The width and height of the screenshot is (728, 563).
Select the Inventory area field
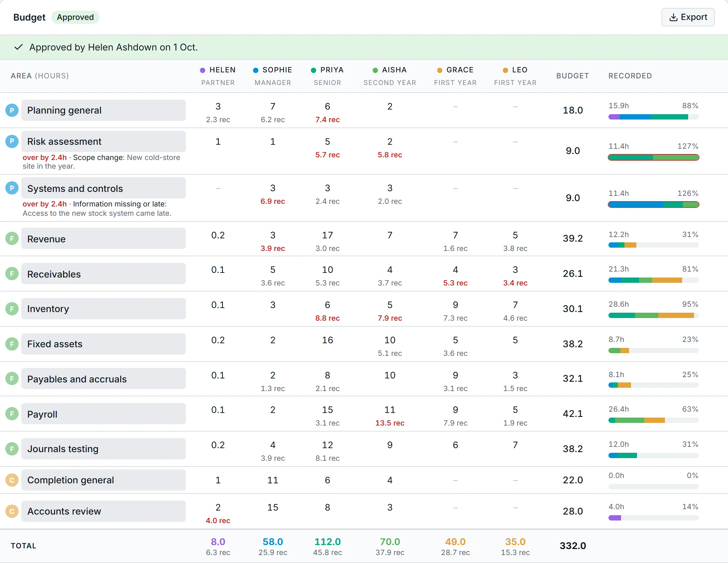pos(104,309)
